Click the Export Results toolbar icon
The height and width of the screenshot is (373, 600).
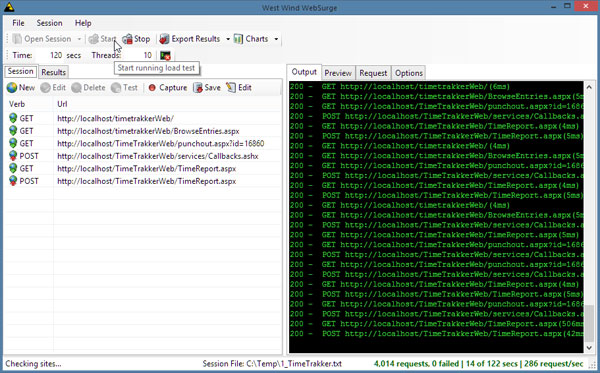164,39
